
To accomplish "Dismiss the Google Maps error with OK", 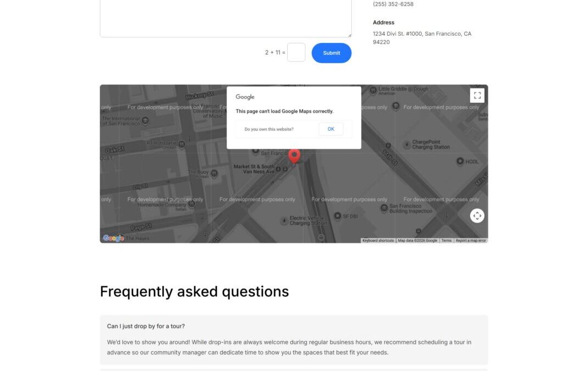I will (x=331, y=129).
